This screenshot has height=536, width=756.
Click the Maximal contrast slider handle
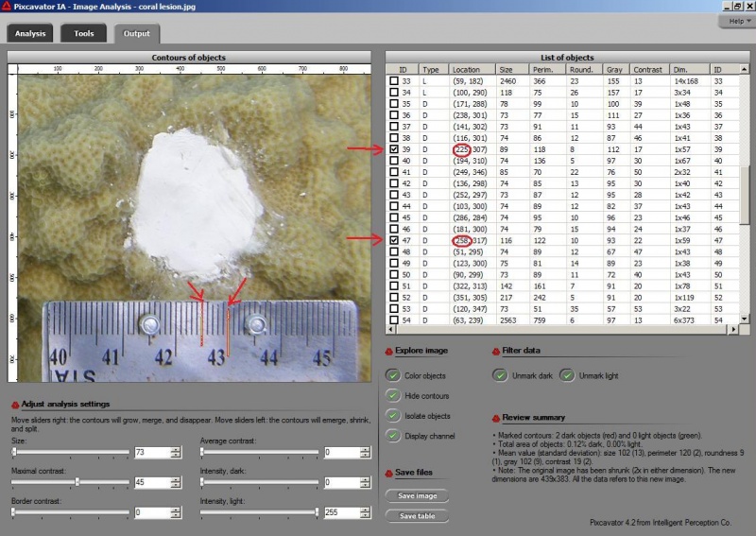77,482
